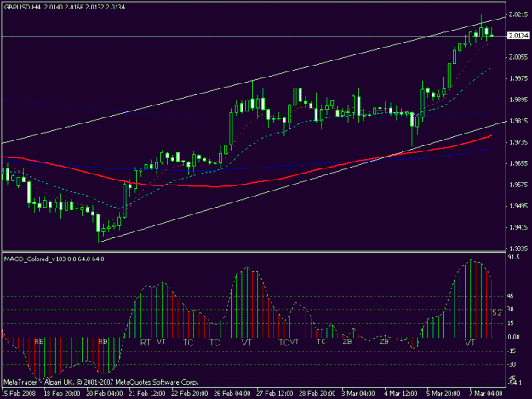The width and height of the screenshot is (532, 399).
Task: Click the RT marker in MACD window
Action: point(146,343)
